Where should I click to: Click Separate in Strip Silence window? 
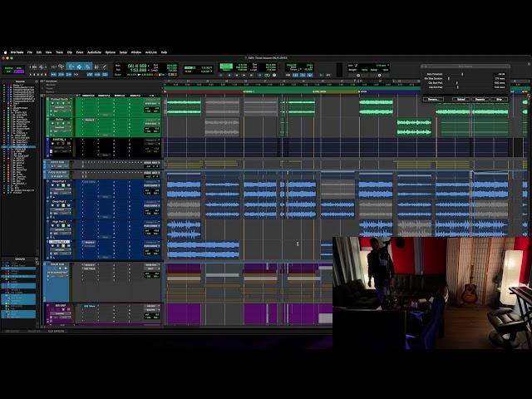(480, 100)
